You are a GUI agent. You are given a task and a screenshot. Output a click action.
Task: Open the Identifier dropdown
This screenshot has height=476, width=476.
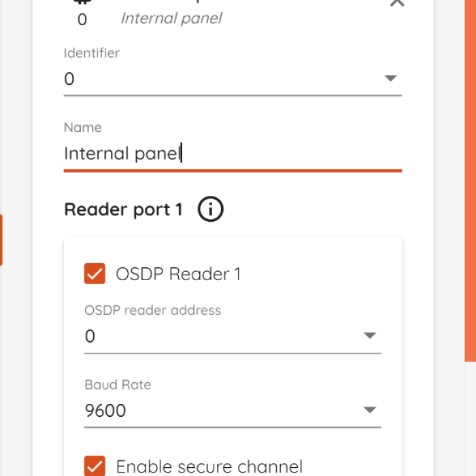[x=233, y=79]
